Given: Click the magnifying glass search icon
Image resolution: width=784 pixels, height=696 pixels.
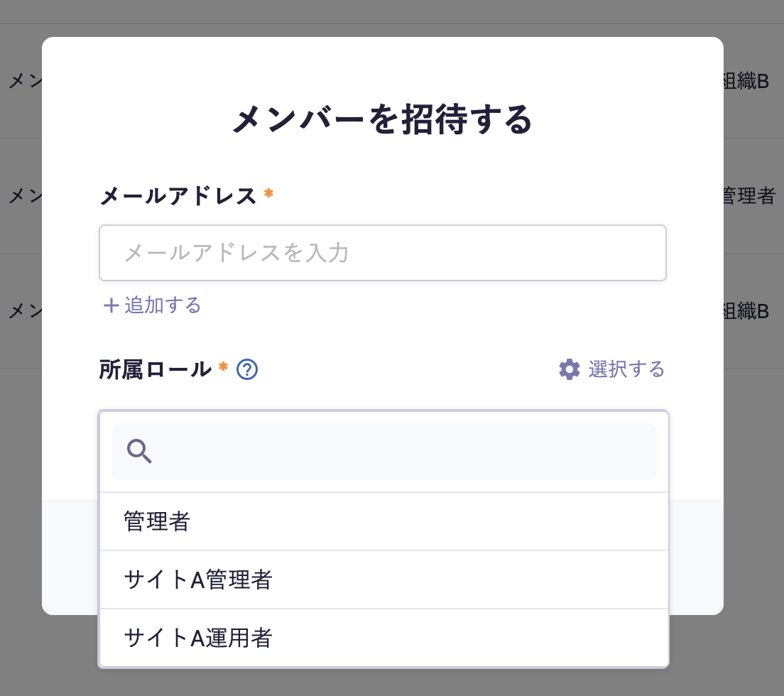Looking at the screenshot, I should (139, 451).
